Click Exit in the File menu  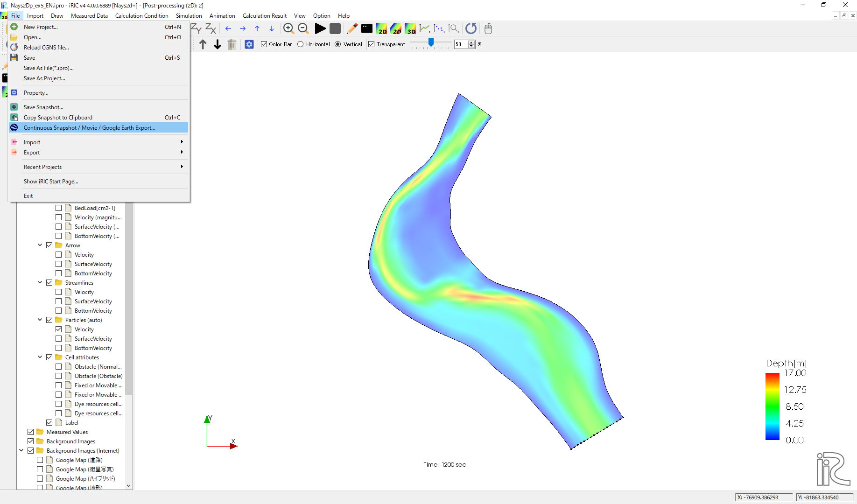(98, 196)
